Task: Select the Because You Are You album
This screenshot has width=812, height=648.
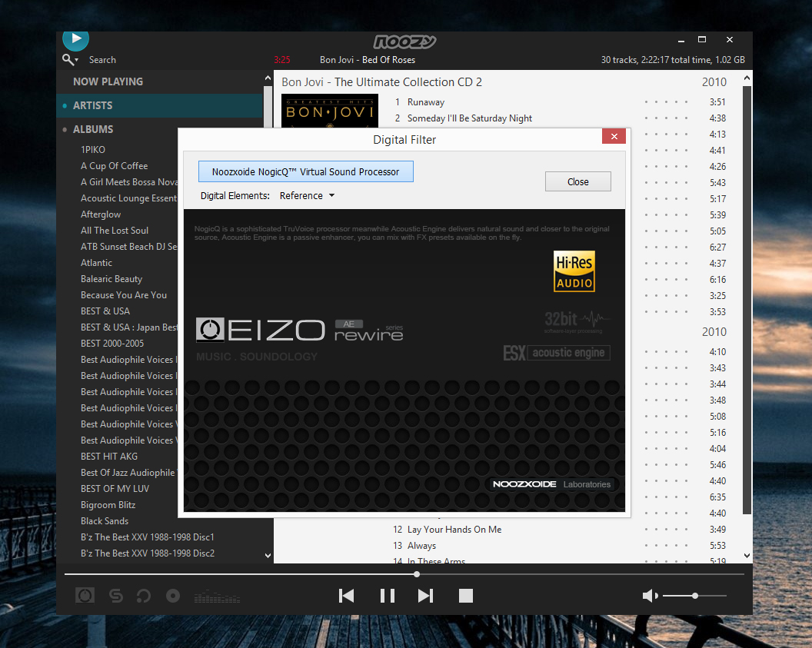Action: 124,295
